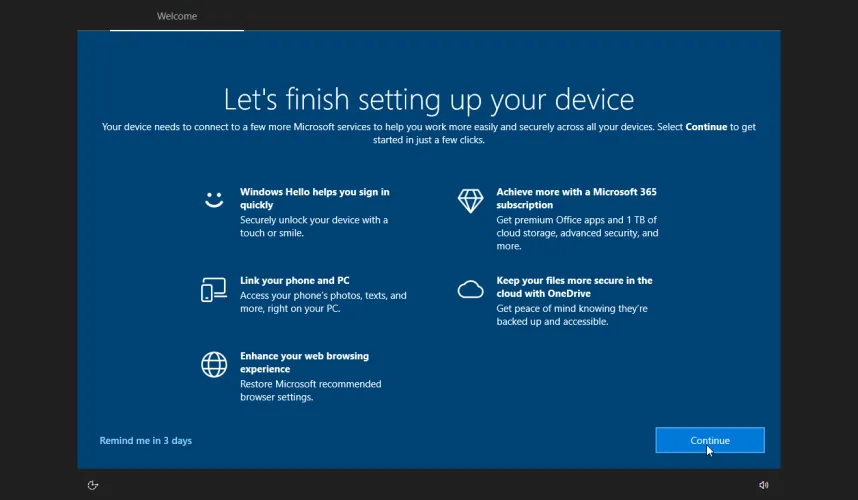Click "Windows Hello helps you sign in quickly" title
Screen dimensions: 858x500
314,198
